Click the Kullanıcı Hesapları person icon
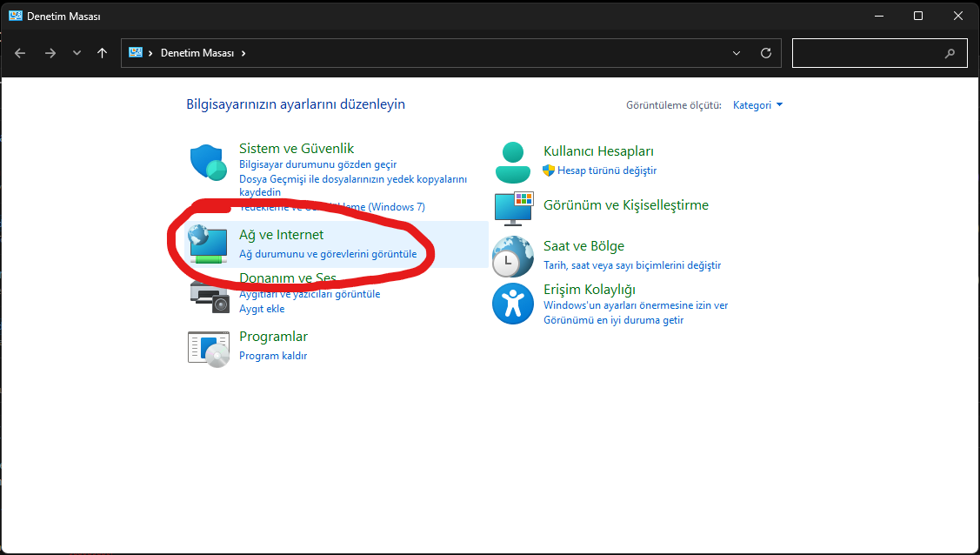The image size is (980, 555). point(512,163)
